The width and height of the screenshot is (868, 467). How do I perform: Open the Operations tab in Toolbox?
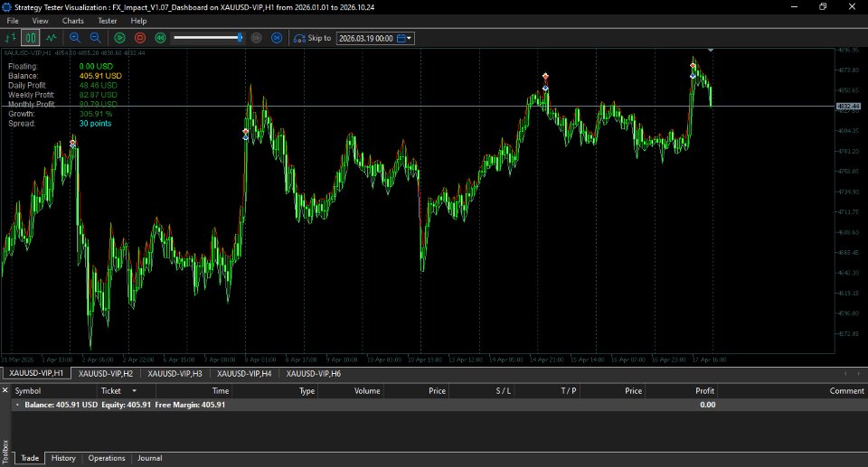point(107,458)
